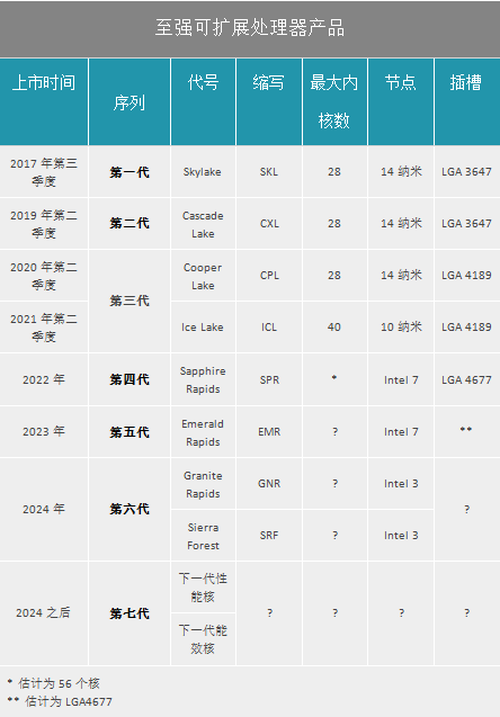Select Intel 7 in the Sapphire Rapids row
This screenshot has height=717, width=500.
point(401,380)
